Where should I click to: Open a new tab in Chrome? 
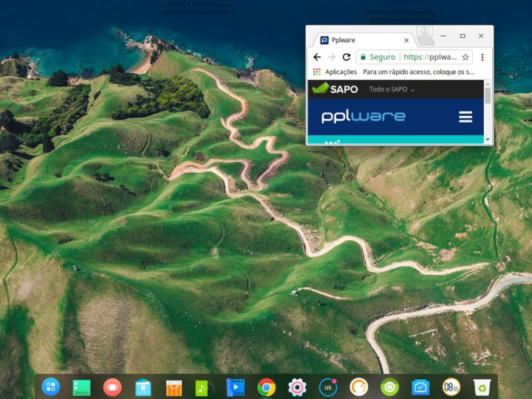(x=426, y=41)
